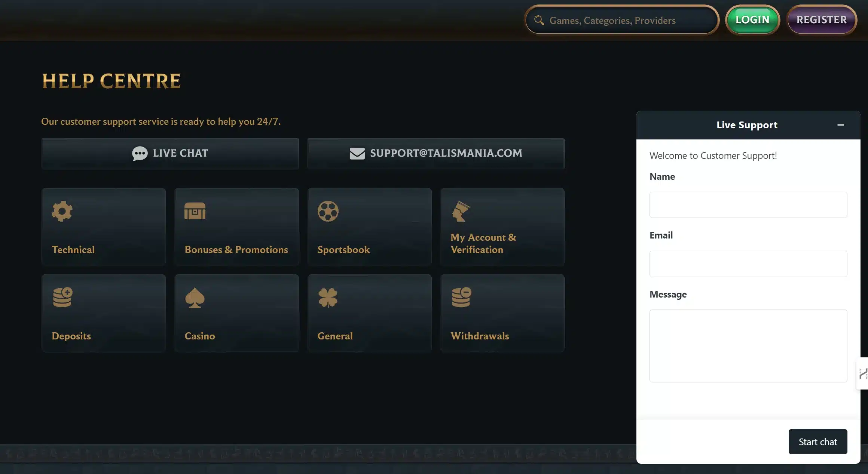Click the envelope icon next to the support email
Viewport: 868px width, 474px height.
click(356, 153)
